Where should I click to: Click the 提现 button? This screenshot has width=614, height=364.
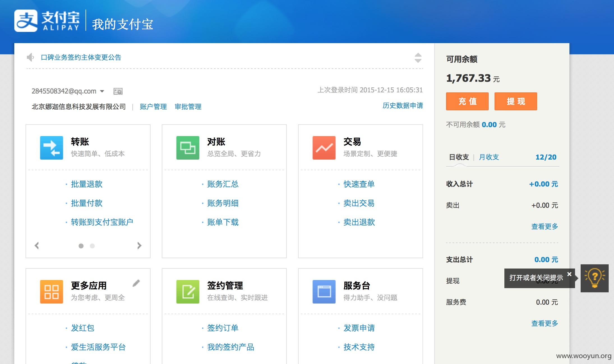(516, 101)
